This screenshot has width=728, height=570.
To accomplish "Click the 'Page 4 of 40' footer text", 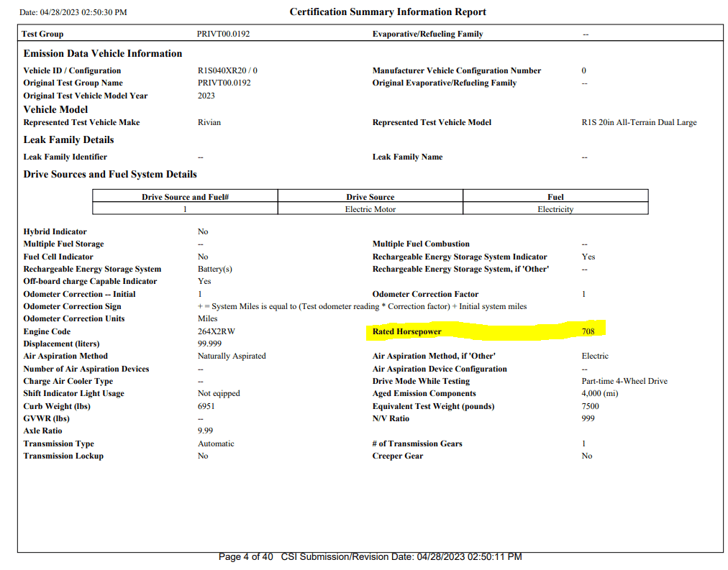I will coord(245,556).
